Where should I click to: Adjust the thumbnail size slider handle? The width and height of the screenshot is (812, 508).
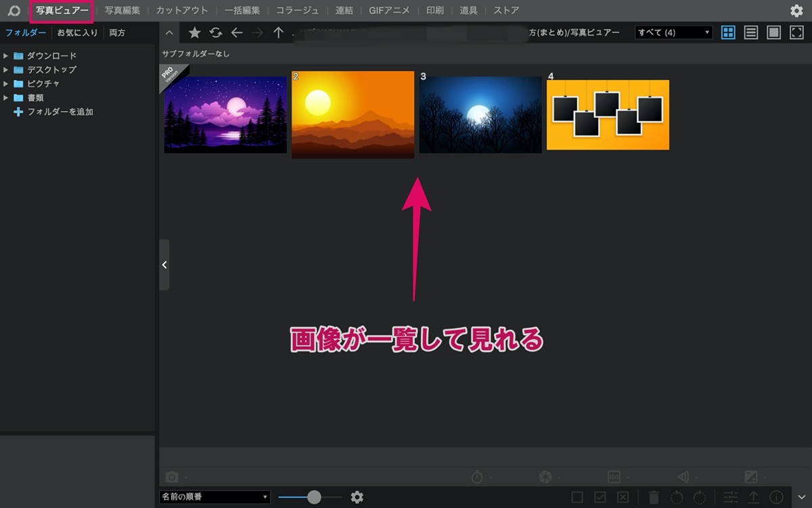(x=314, y=497)
